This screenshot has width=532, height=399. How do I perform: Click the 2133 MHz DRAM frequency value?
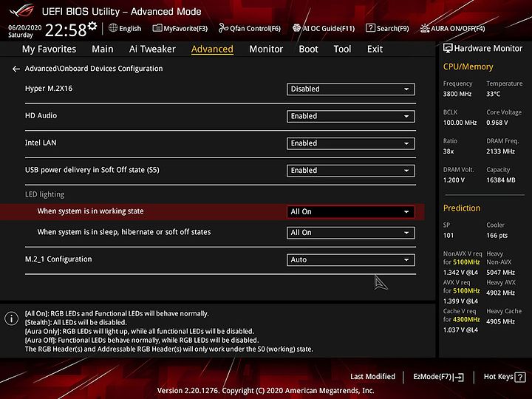point(500,151)
